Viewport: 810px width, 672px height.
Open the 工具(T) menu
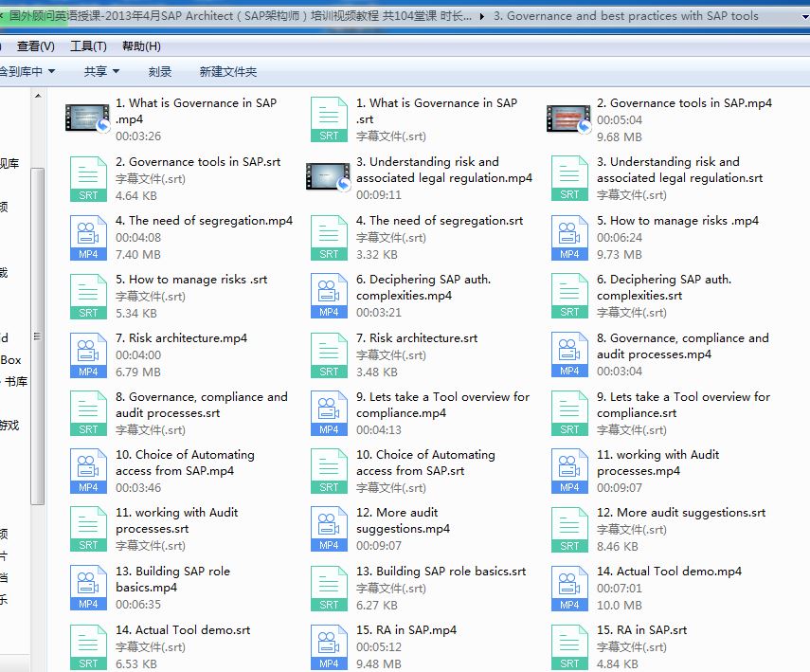[x=88, y=46]
